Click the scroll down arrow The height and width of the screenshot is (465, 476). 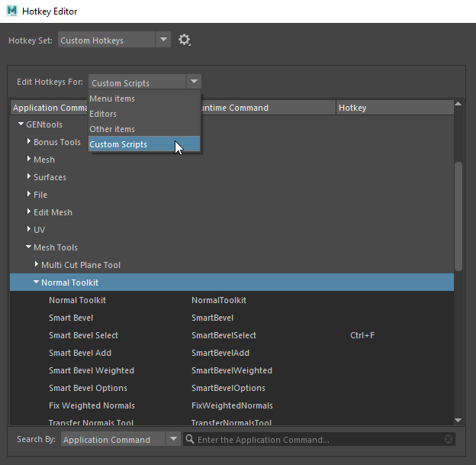[x=458, y=420]
